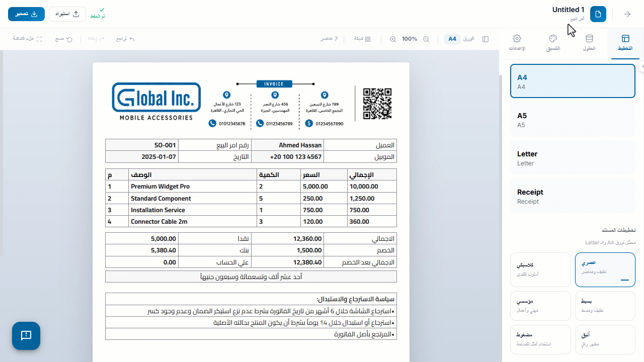This screenshot has height=362, width=644.
Task: Toggle the شبكة grid option
Action: (363, 39)
